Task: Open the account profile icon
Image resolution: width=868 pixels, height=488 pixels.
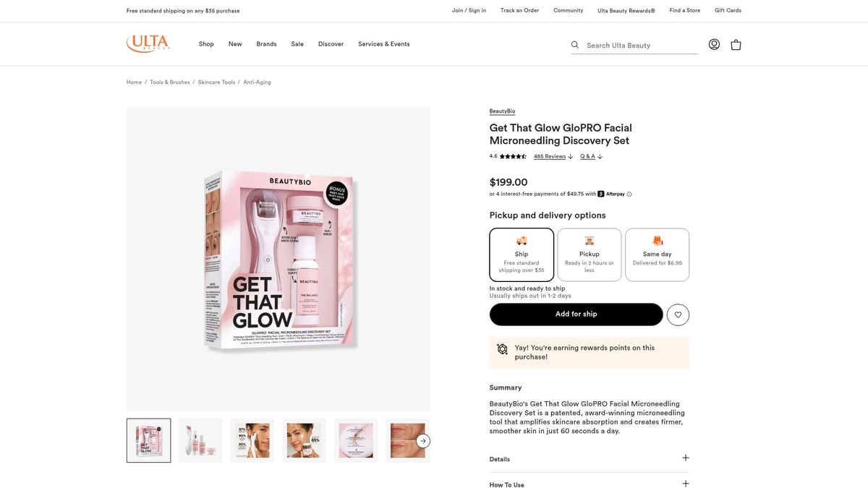Action: [714, 44]
